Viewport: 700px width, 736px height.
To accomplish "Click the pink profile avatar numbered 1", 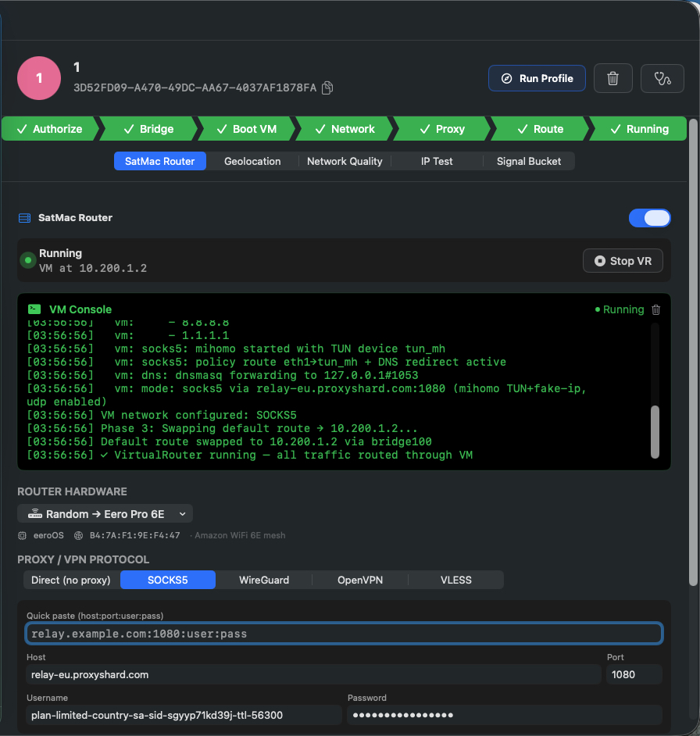I will point(39,78).
